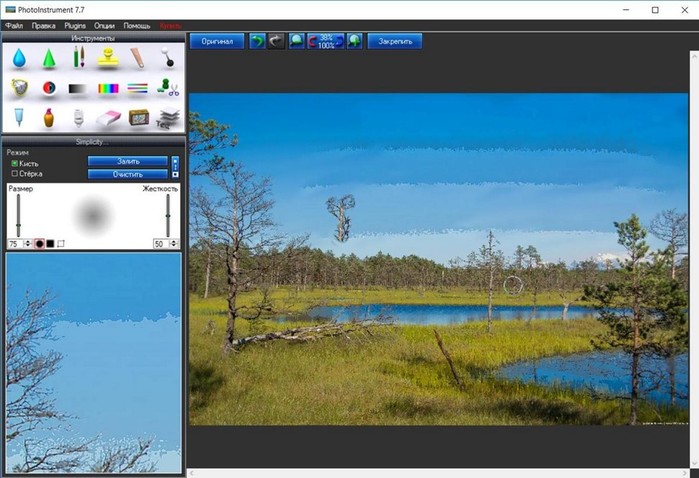Increase or decrease Размер with its stepper
This screenshot has width=699, height=478.
coord(28,243)
